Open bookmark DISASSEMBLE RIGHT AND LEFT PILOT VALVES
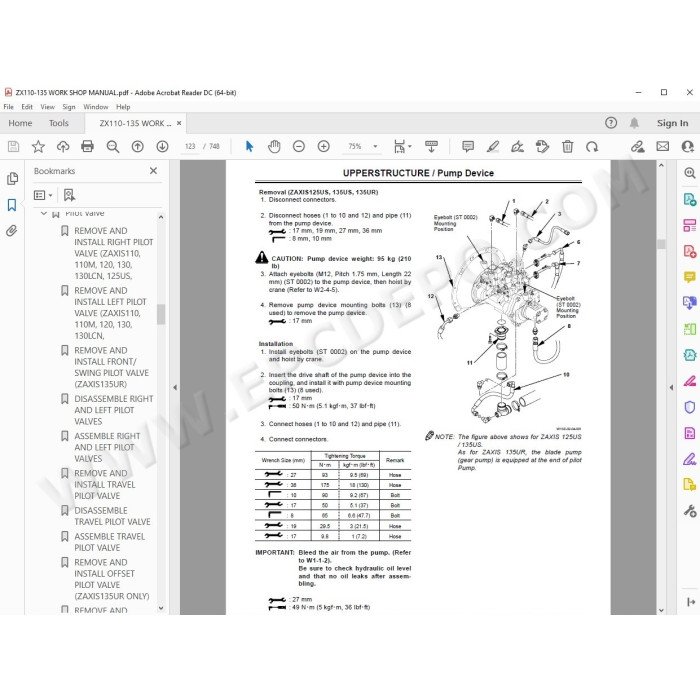The image size is (700, 700). point(113,410)
